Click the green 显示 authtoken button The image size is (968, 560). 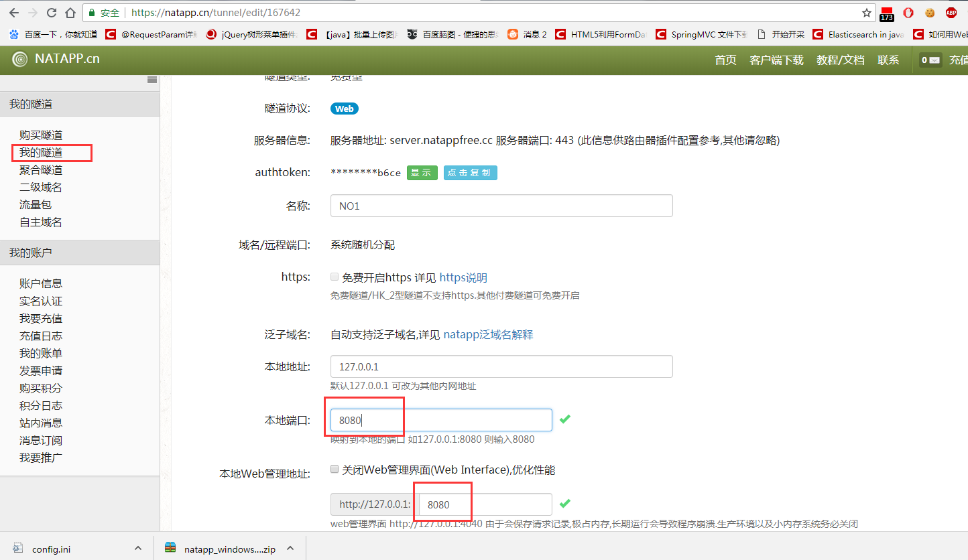(x=422, y=173)
